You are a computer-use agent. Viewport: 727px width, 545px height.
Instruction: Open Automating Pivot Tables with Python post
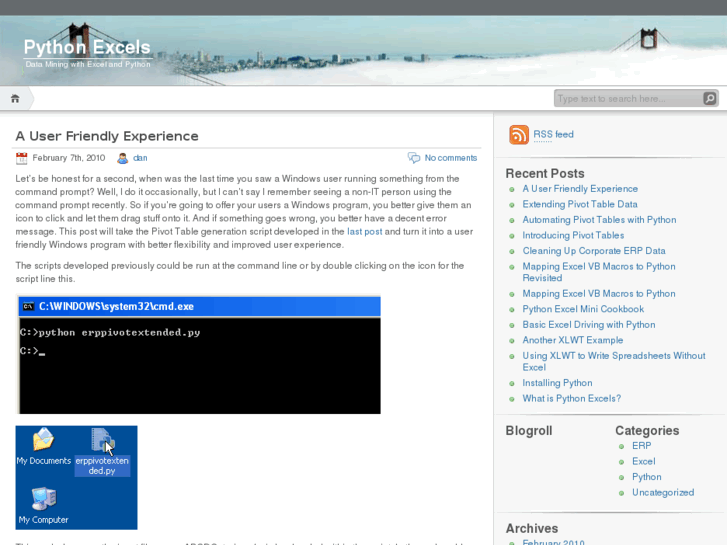pyautogui.click(x=599, y=220)
